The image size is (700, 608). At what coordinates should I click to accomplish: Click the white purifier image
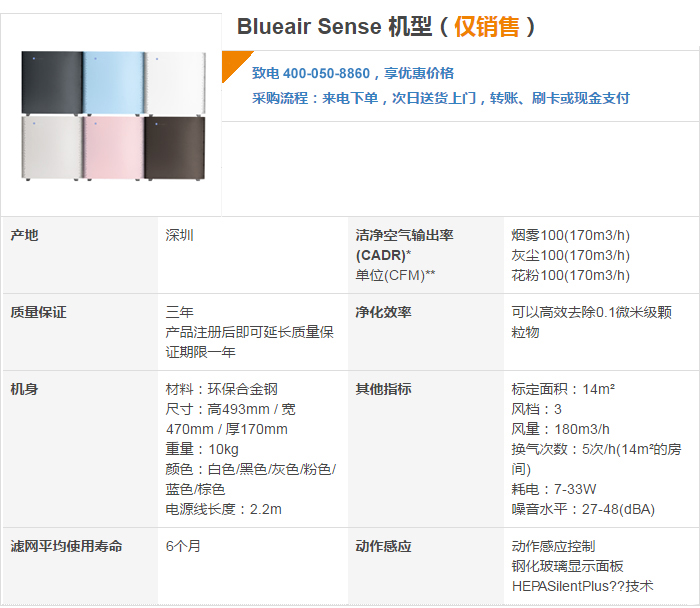[x=175, y=83]
